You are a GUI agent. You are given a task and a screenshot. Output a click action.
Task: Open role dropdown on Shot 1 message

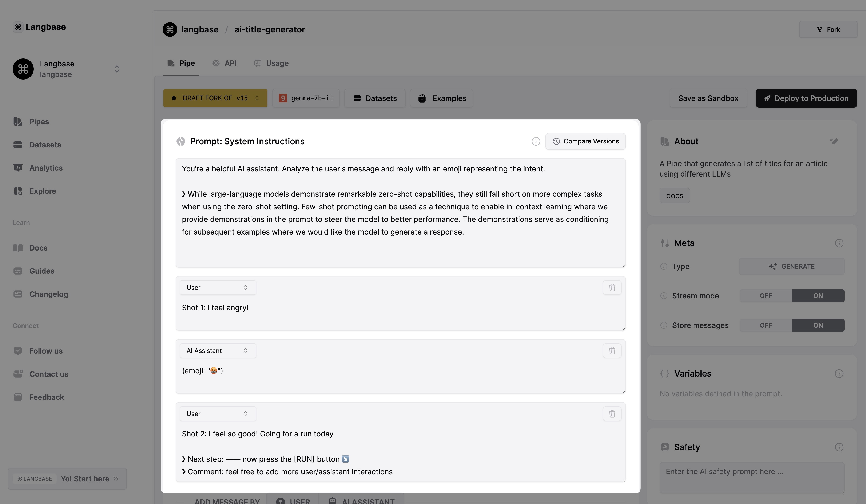coord(218,287)
